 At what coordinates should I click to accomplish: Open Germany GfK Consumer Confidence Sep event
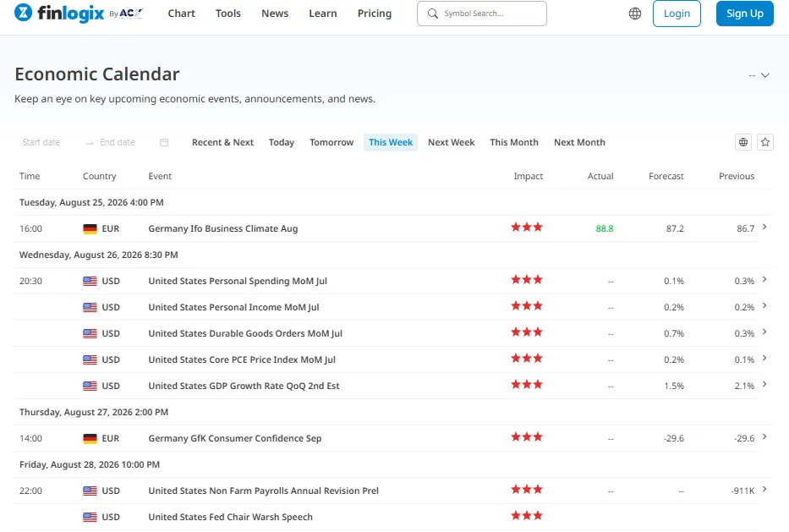pyautogui.click(x=234, y=438)
